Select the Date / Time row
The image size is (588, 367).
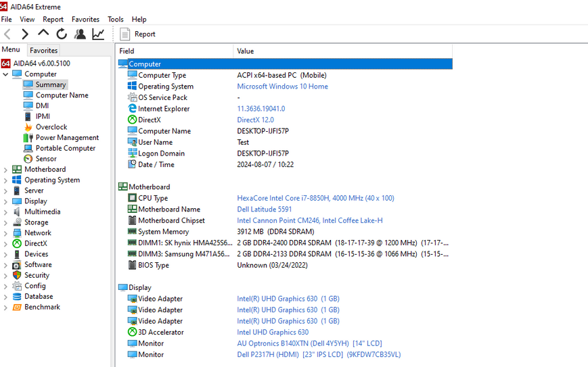pyautogui.click(x=285, y=164)
